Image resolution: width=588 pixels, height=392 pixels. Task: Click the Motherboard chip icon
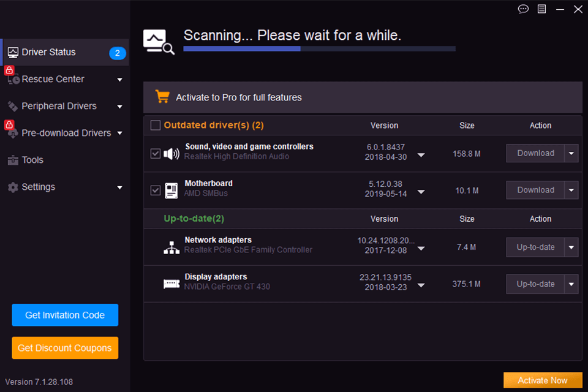pos(171,190)
